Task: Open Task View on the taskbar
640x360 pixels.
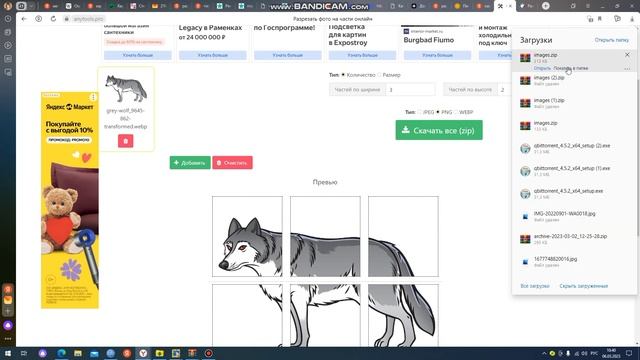Action: (24, 353)
